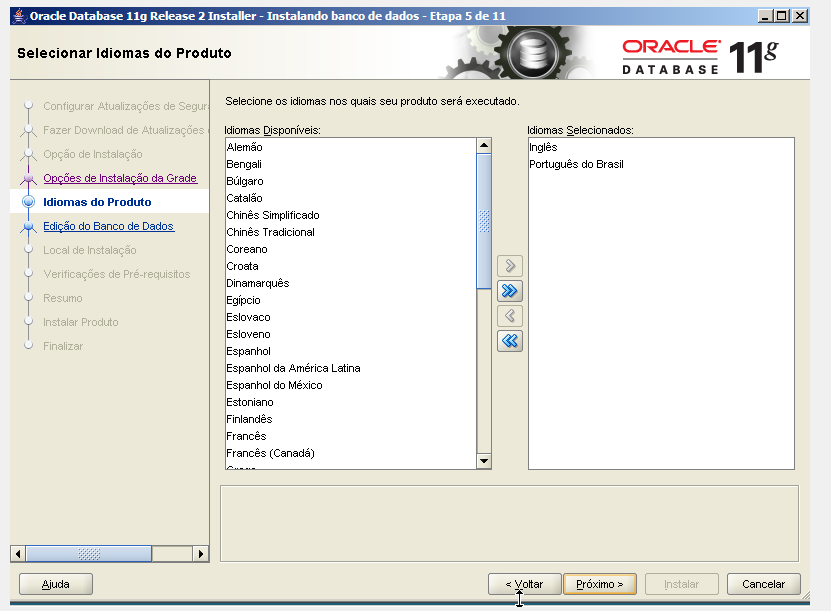Select Espanhol in available languages

coord(351,351)
